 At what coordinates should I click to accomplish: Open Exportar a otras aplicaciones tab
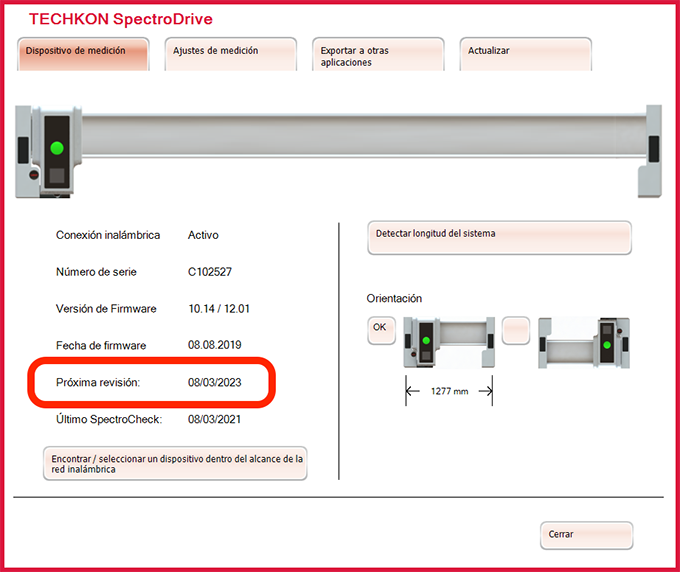[378, 54]
